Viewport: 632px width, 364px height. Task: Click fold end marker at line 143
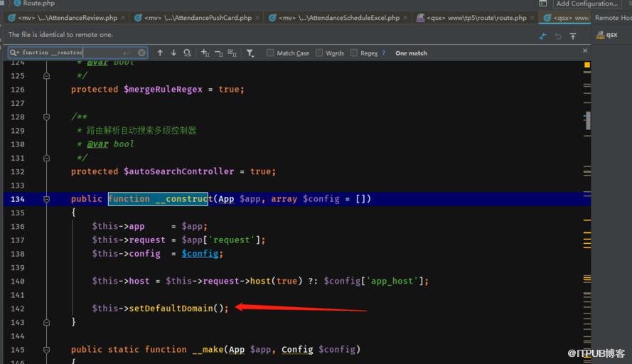[46, 323]
